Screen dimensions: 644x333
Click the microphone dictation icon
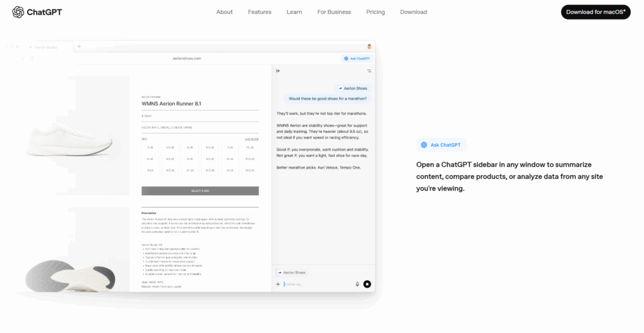pos(357,284)
